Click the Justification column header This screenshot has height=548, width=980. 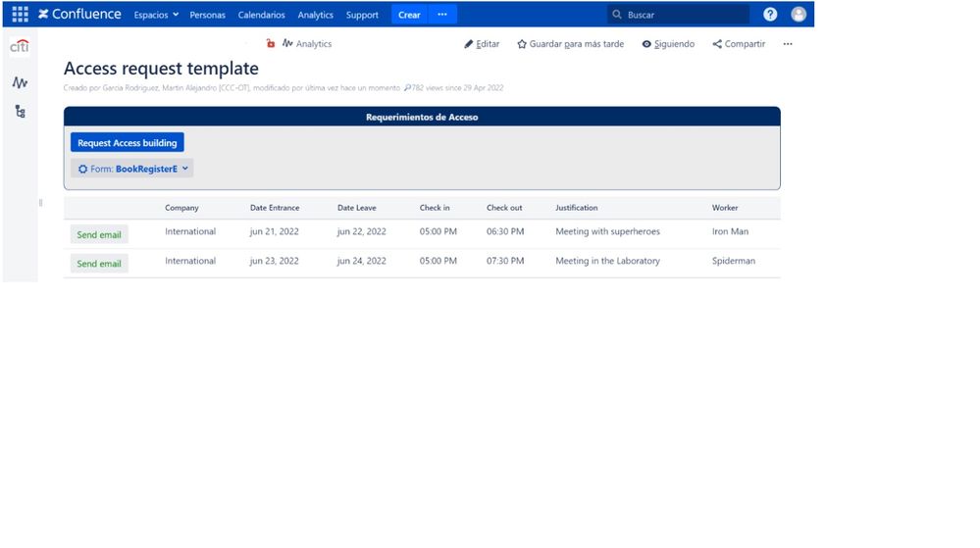tap(576, 208)
